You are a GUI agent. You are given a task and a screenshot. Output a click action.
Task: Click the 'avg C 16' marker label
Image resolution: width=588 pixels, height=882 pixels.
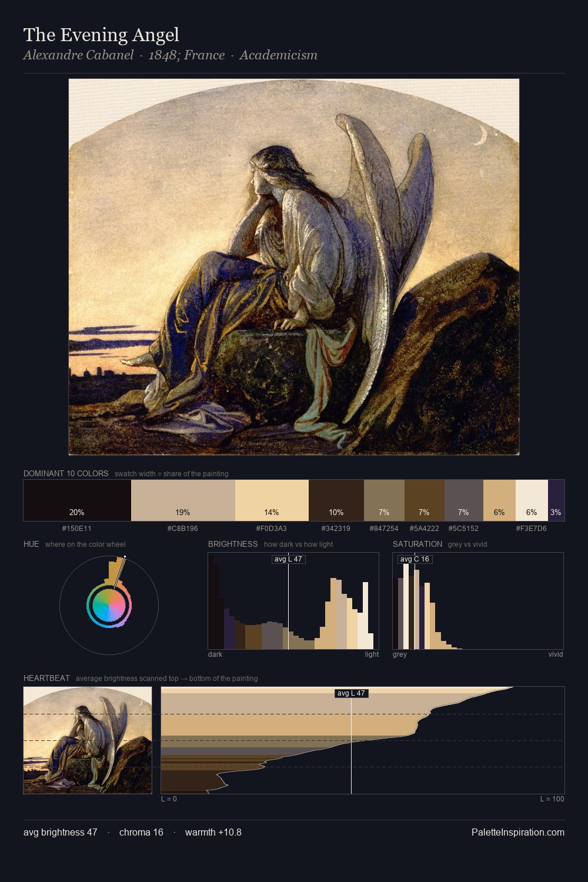point(415,559)
